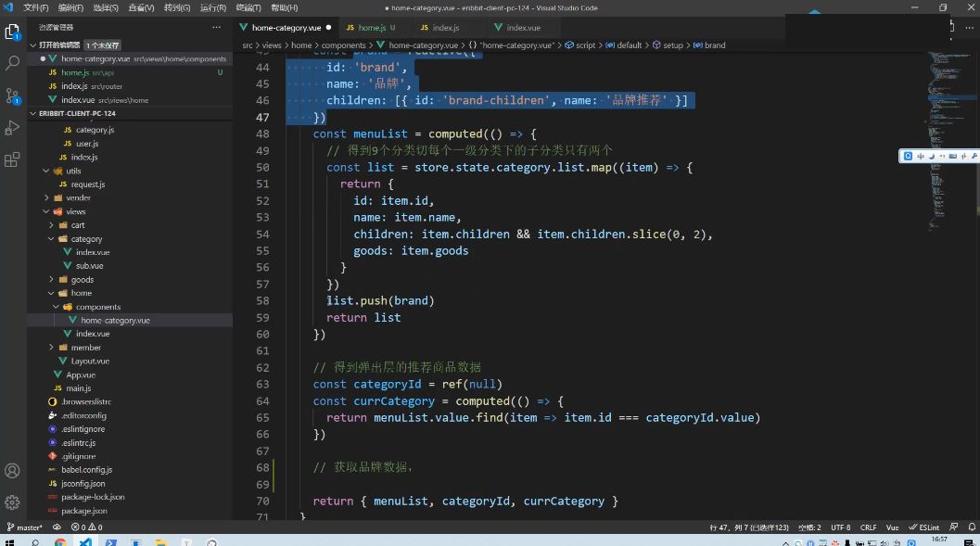980x546 pixels.
Task: Switch to the home.js editor tab
Action: [x=371, y=27]
